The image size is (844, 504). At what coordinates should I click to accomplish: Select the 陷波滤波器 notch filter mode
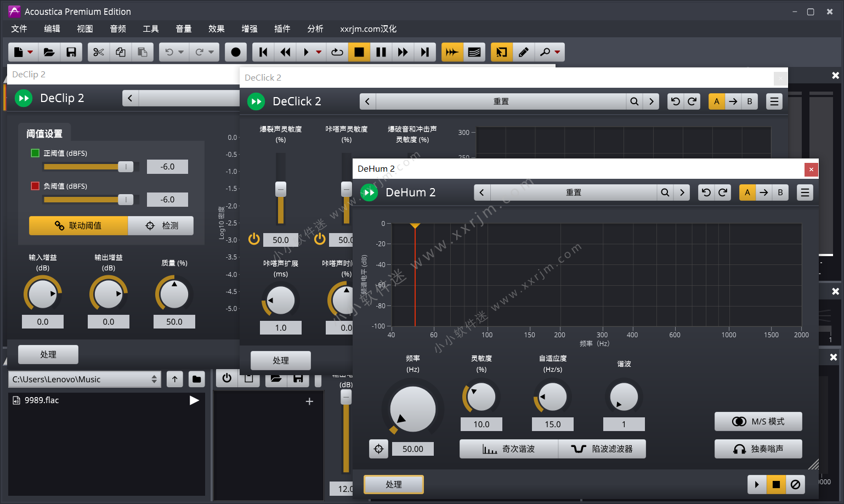pos(602,449)
